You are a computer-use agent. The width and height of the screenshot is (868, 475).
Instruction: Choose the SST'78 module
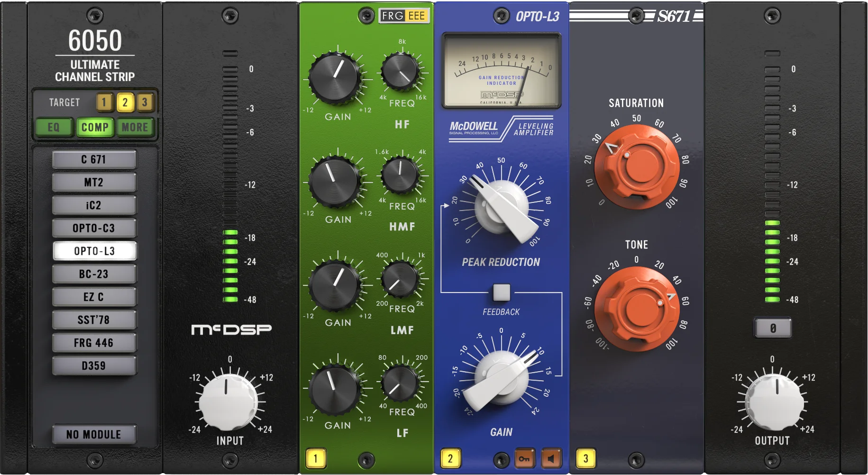click(94, 320)
